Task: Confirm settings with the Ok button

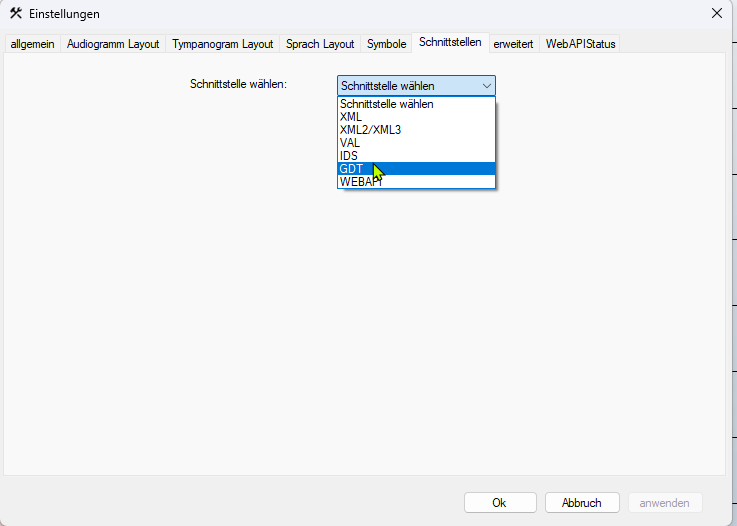Action: tap(500, 503)
